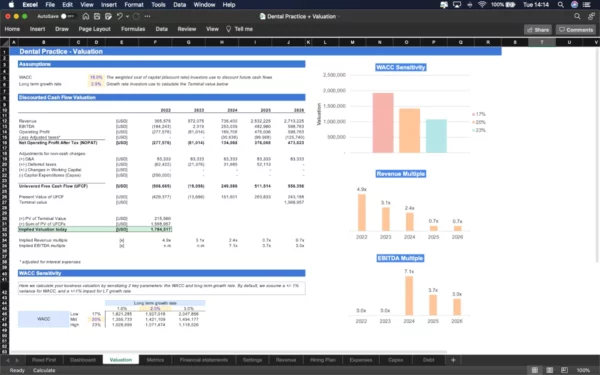
Task: Select the pink 17% bar in WACC chart
Action: tap(383, 122)
